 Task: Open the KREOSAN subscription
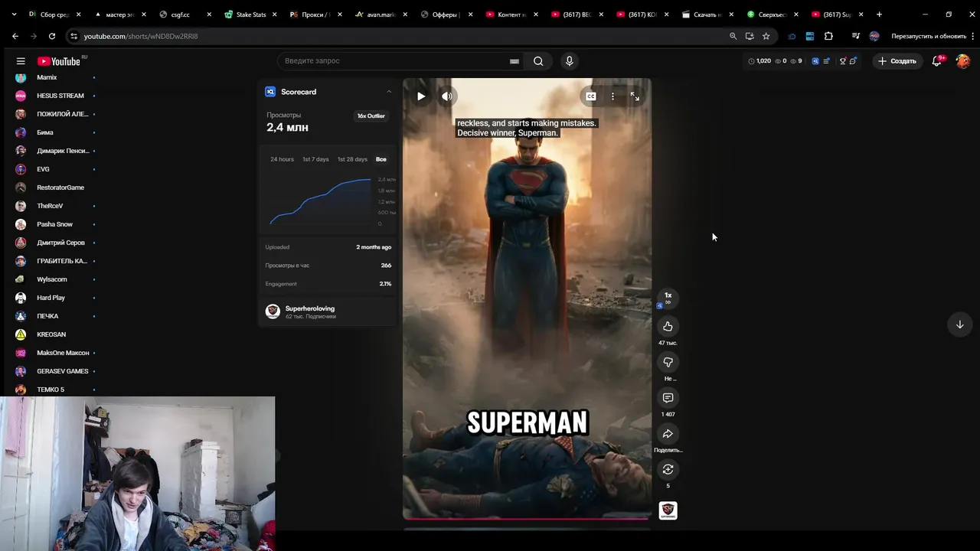pos(51,334)
